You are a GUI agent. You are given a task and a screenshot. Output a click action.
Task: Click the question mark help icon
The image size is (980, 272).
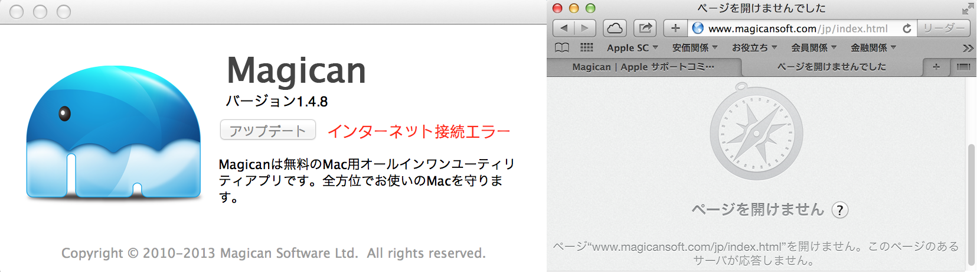(x=839, y=210)
